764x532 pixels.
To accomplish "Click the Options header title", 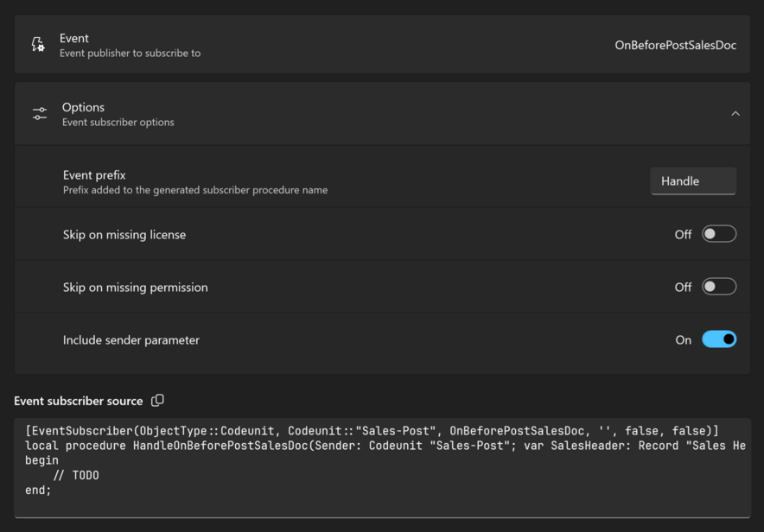I will point(83,107).
